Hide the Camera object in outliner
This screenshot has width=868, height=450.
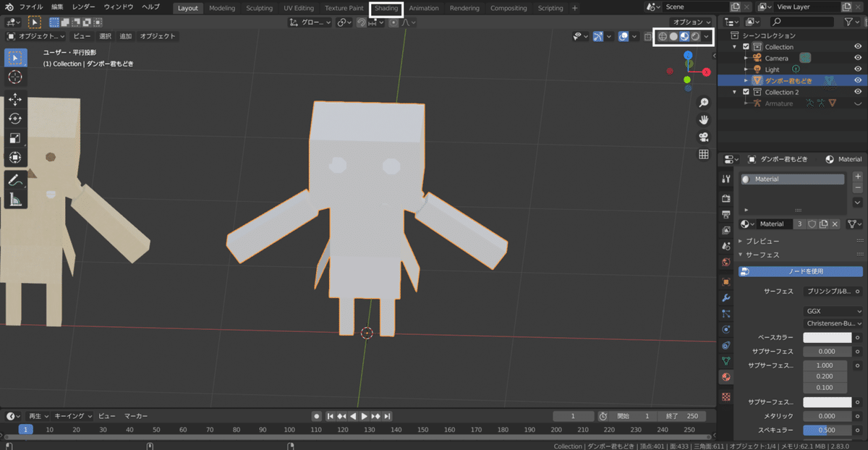click(x=858, y=58)
